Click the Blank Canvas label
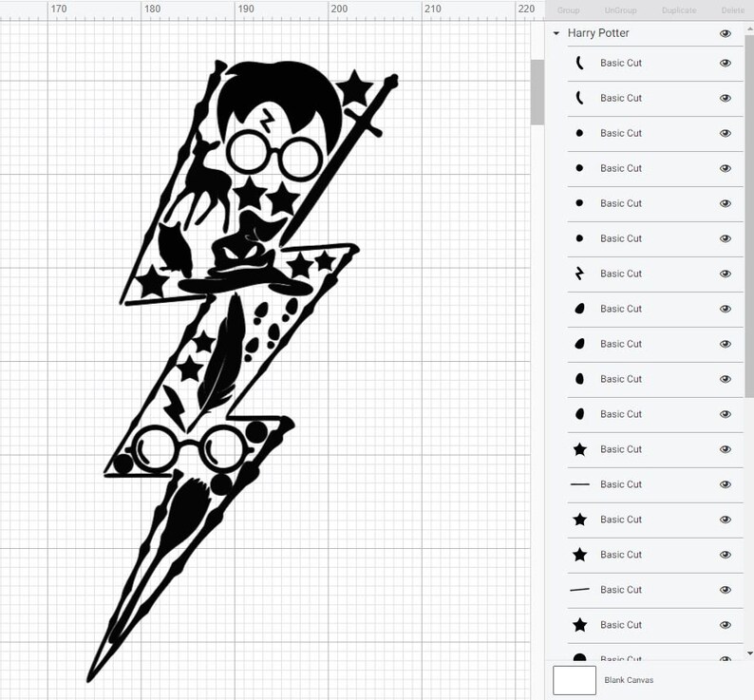754x700 pixels. coord(629,680)
